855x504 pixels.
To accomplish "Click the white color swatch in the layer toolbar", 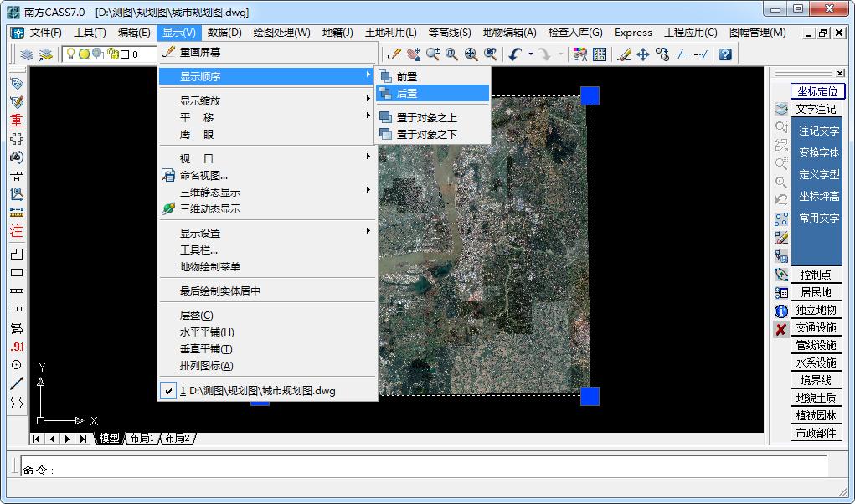I will (126, 56).
